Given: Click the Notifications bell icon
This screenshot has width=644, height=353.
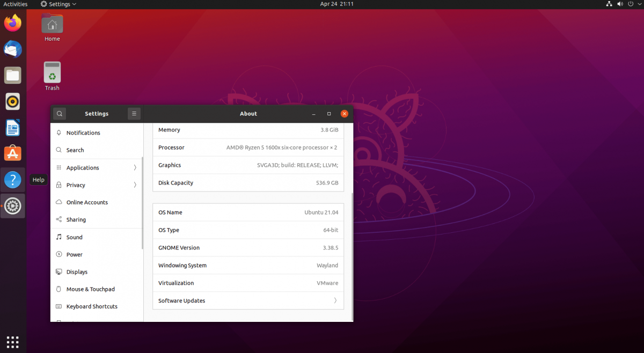Looking at the screenshot, I should [x=59, y=133].
